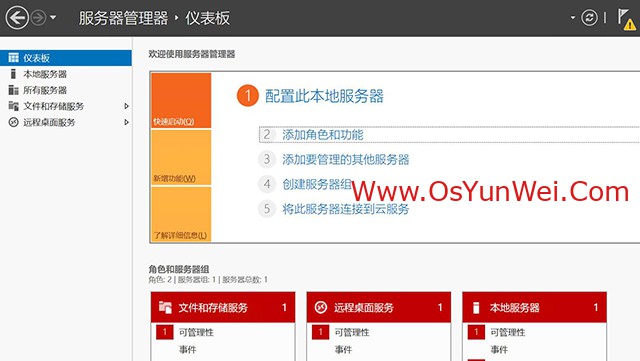The width and height of the screenshot is (640, 361).
Task: Click 事件 in 文件和存储服务 tile
Action: pyautogui.click(x=187, y=350)
